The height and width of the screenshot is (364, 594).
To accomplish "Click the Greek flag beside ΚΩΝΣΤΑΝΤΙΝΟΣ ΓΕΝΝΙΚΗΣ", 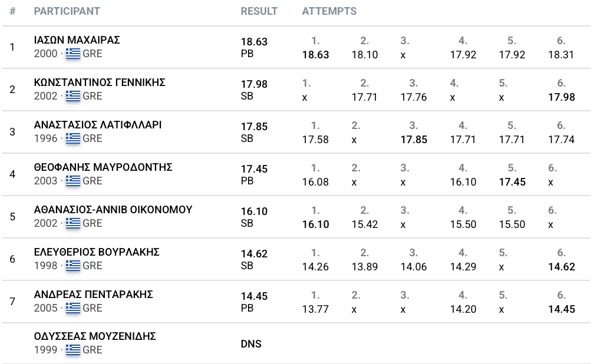I will (72, 96).
